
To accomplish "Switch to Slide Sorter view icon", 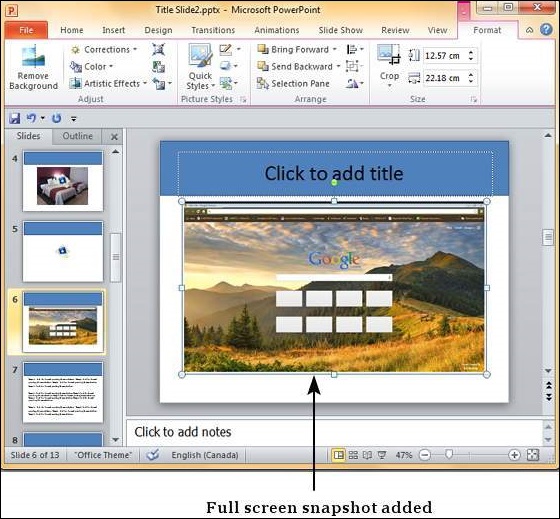I will (353, 455).
